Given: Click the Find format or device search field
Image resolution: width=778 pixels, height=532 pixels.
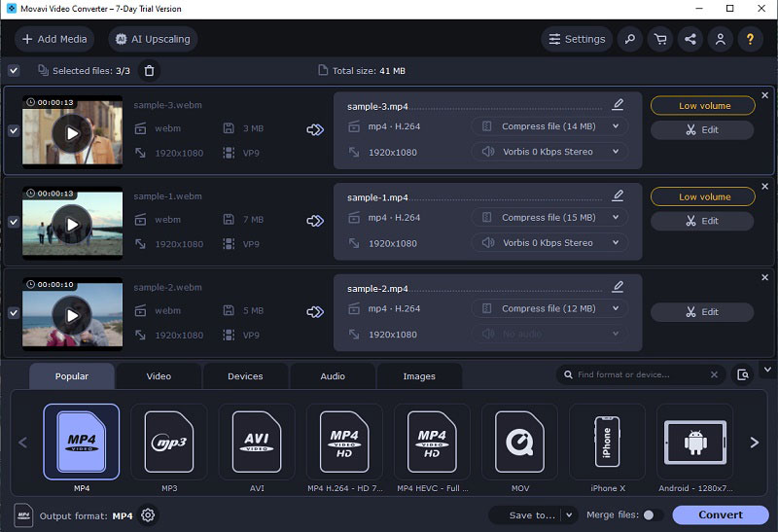Looking at the screenshot, I should [641, 374].
